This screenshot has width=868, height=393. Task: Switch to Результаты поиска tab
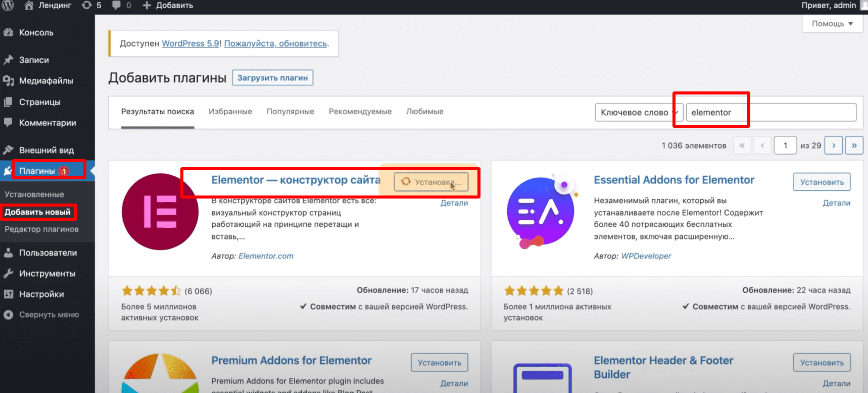click(158, 112)
